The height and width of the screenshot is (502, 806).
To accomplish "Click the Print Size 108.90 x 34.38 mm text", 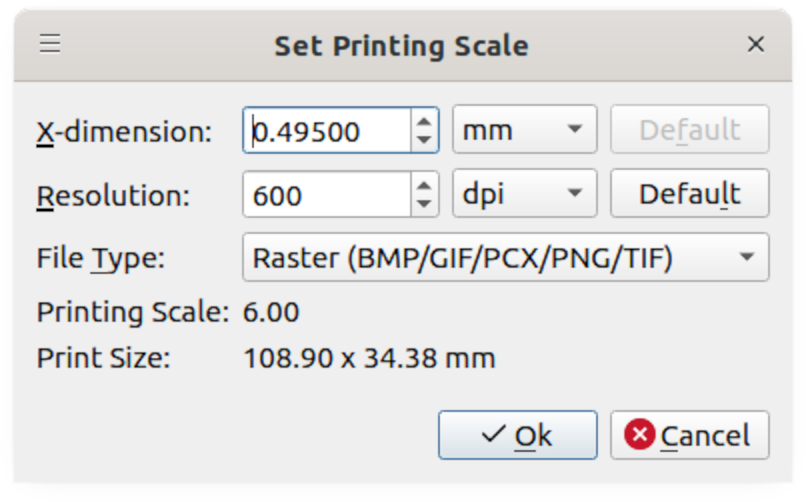I will [369, 357].
